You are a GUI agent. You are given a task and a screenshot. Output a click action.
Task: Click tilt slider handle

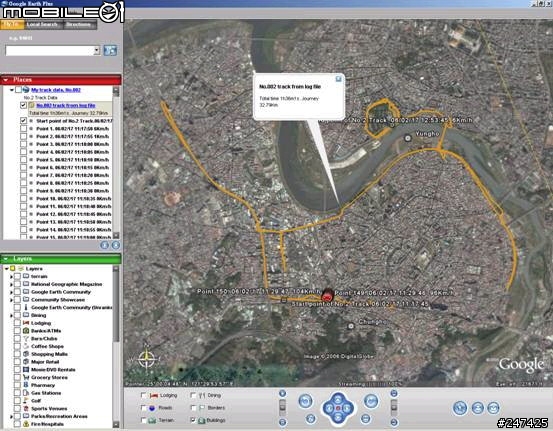pyautogui.click(x=394, y=407)
